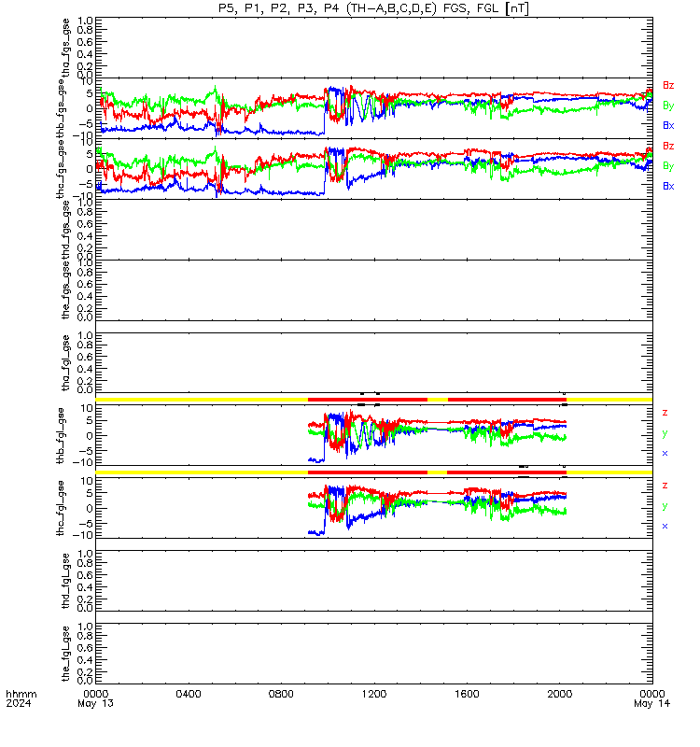700x747 pixels.
Task: Click the 'the_fgs_gse' y-axis label
Action: (x=65, y=290)
